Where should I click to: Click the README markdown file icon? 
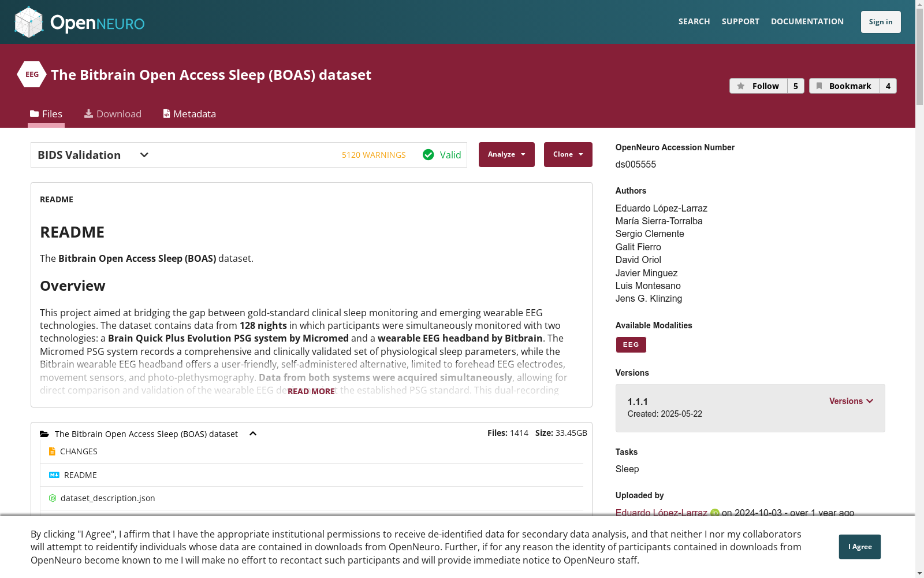click(x=54, y=475)
